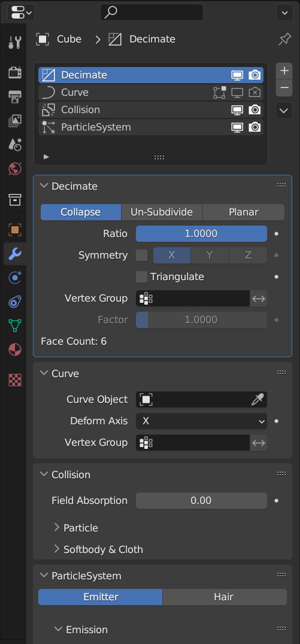Collapse the ParticleSystem panel
This screenshot has height=644, width=300.
point(44,575)
